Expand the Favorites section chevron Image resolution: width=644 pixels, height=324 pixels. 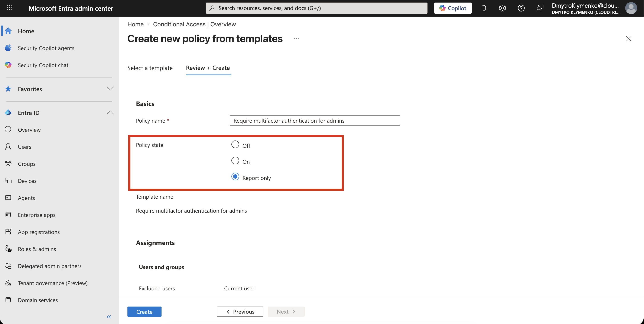pos(110,89)
